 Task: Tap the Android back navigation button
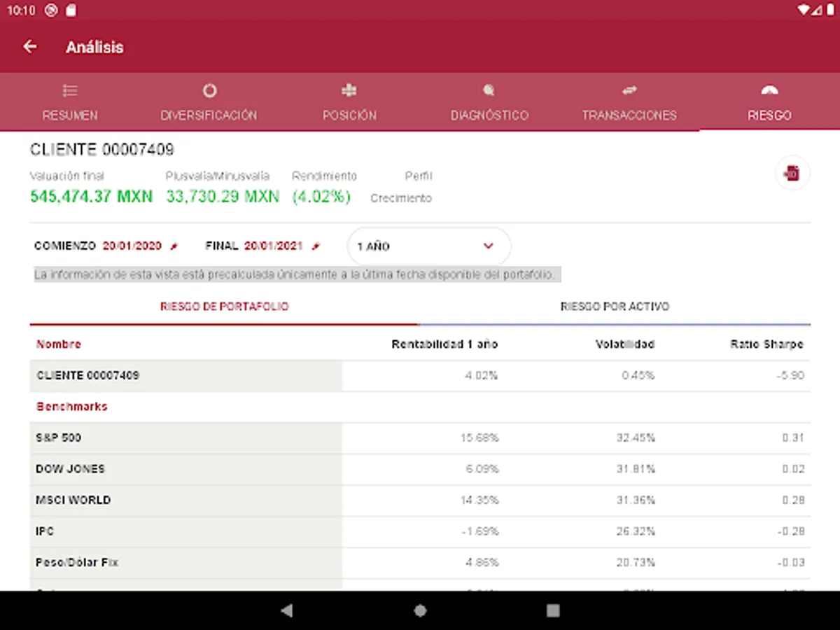pyautogui.click(x=286, y=610)
